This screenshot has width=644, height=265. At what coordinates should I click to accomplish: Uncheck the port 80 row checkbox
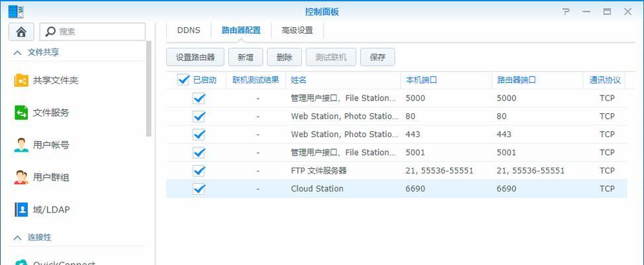pyautogui.click(x=199, y=117)
